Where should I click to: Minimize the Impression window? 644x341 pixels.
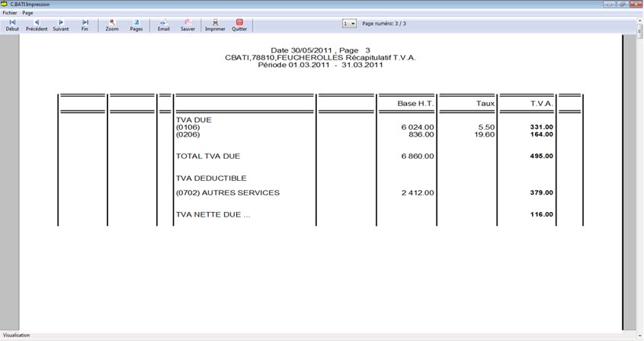[x=609, y=4]
